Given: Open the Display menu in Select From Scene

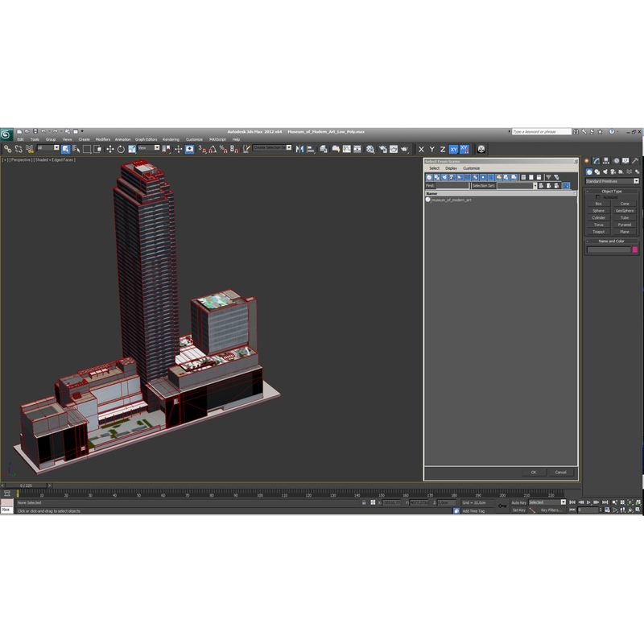Looking at the screenshot, I should (450, 168).
